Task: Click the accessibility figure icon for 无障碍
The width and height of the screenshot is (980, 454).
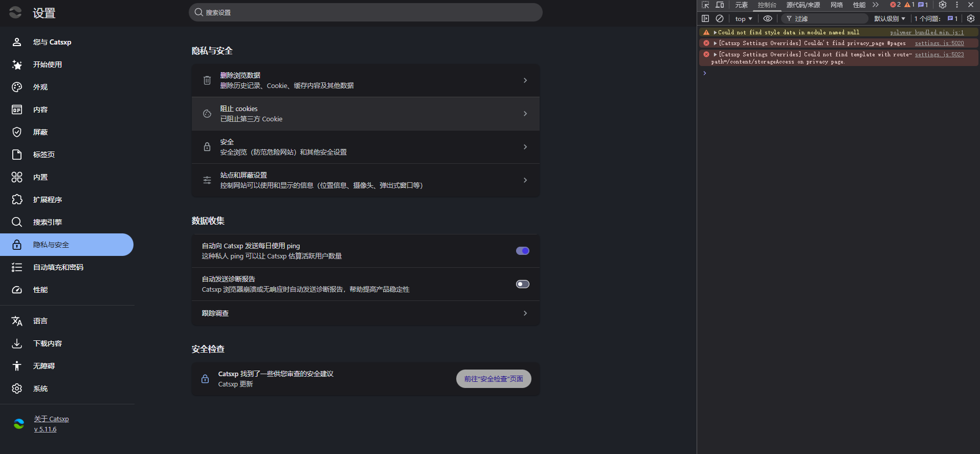Action: (17, 366)
